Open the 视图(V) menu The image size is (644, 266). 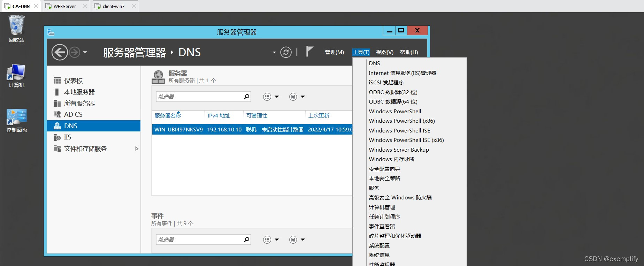click(x=384, y=52)
